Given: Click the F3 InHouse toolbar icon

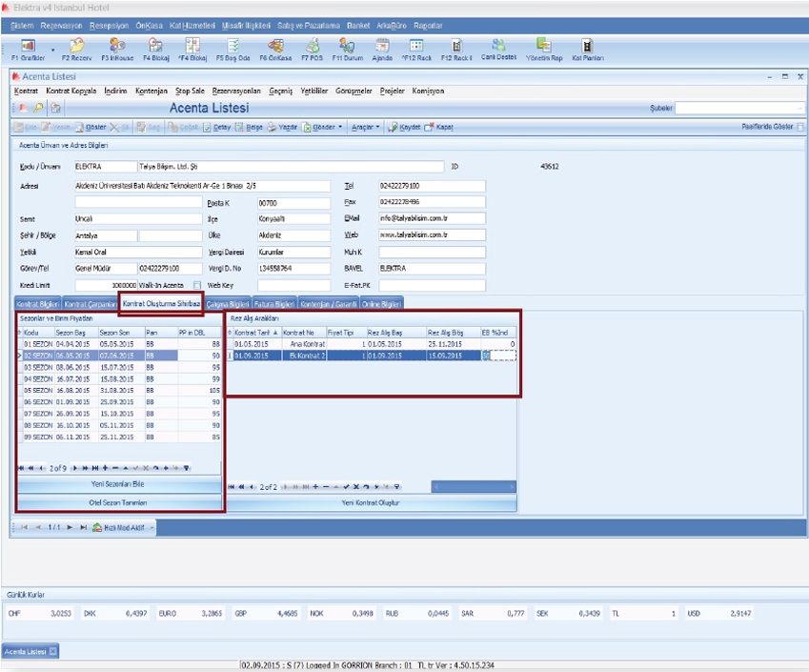Looking at the screenshot, I should pyautogui.click(x=117, y=47).
